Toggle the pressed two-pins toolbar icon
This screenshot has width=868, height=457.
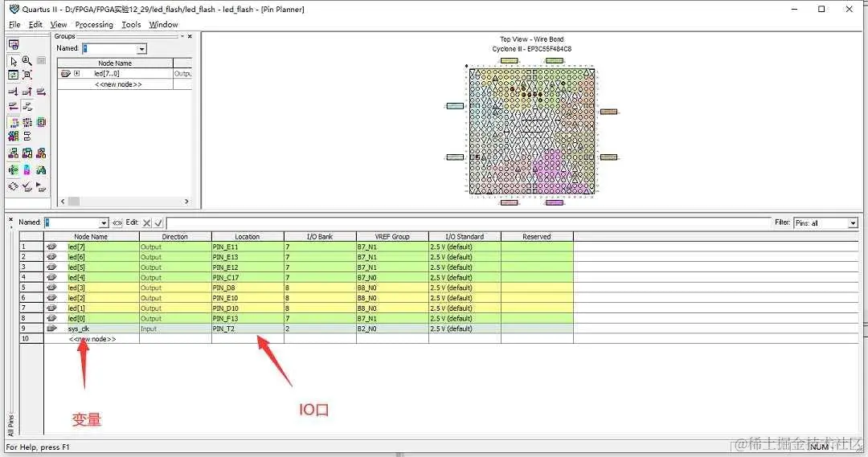pyautogui.click(x=27, y=106)
